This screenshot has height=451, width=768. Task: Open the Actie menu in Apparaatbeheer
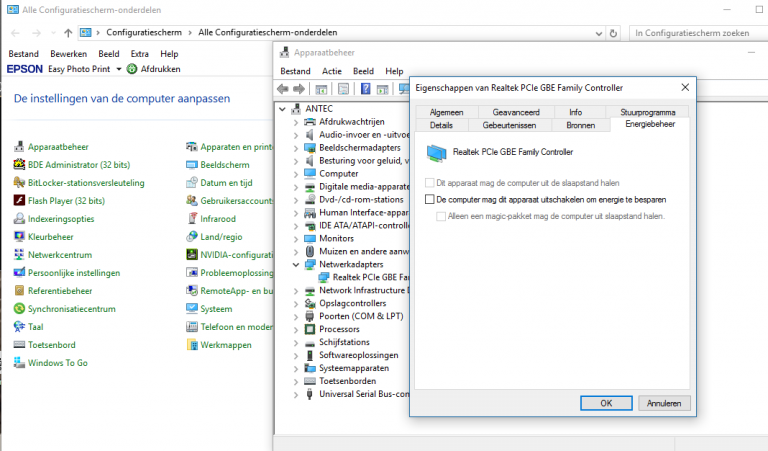point(332,71)
